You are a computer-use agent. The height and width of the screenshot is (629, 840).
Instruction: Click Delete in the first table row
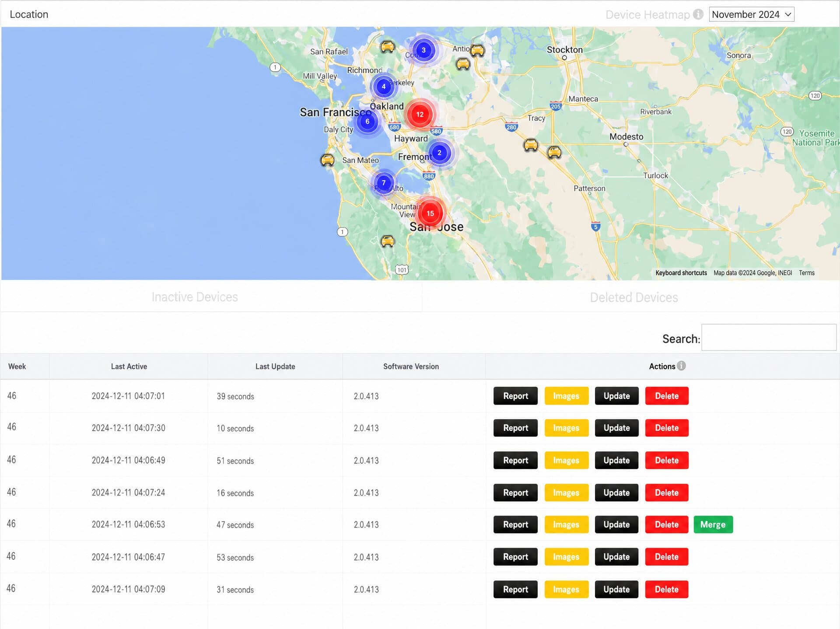click(666, 396)
